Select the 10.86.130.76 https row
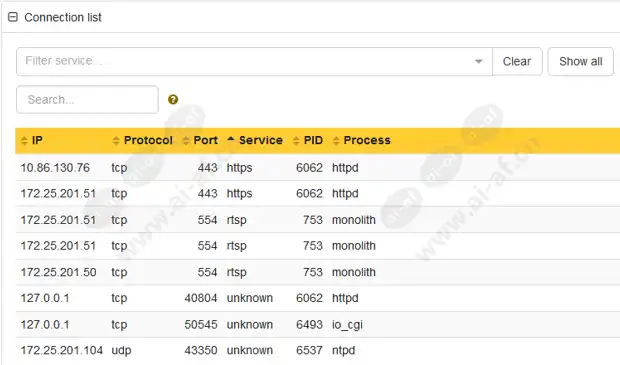The height and width of the screenshot is (365, 620). (318, 168)
